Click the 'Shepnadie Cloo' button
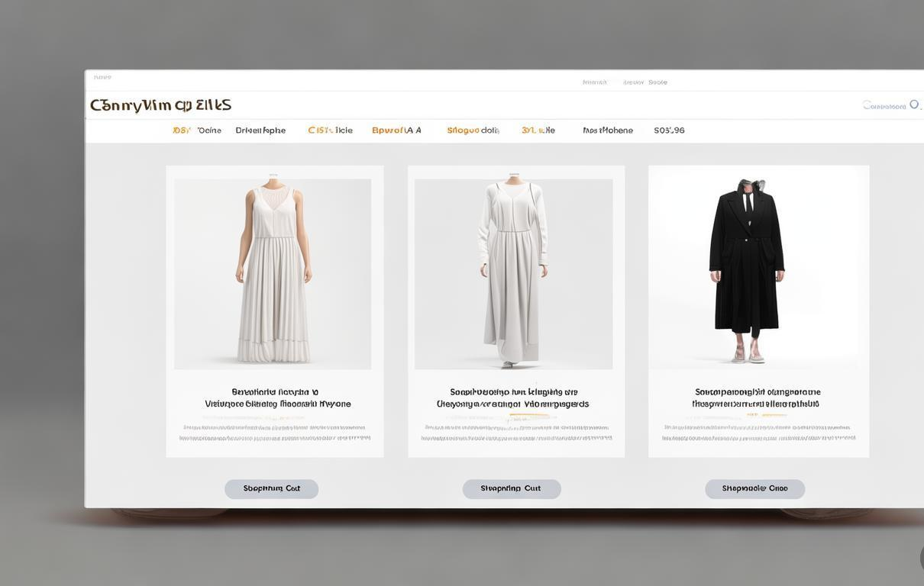 click(754, 489)
